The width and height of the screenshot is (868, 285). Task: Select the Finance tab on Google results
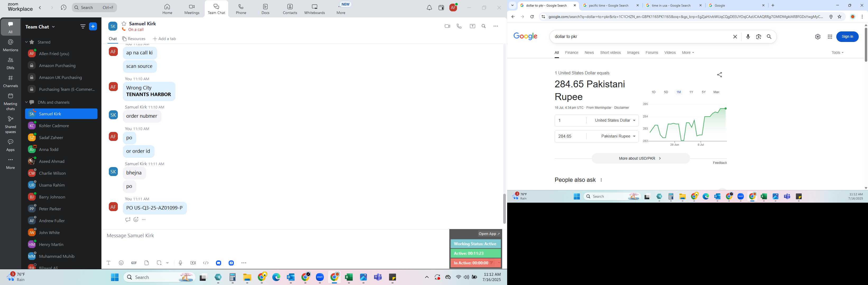(571, 53)
